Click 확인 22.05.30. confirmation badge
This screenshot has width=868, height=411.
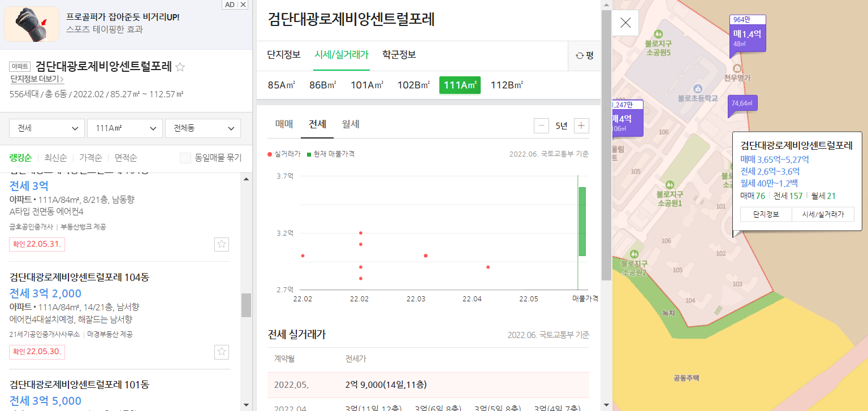point(37,352)
